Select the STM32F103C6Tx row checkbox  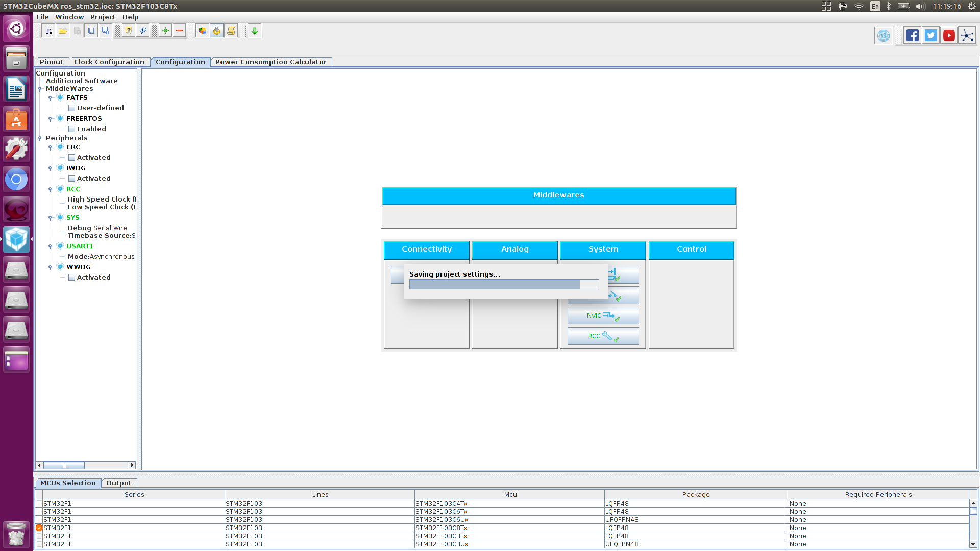pyautogui.click(x=39, y=512)
